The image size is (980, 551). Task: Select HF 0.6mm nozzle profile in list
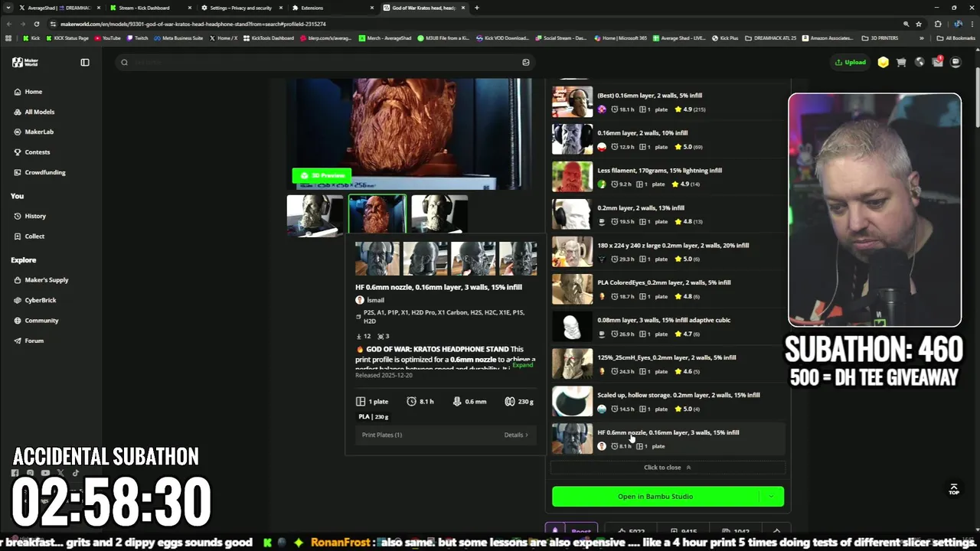point(668,439)
